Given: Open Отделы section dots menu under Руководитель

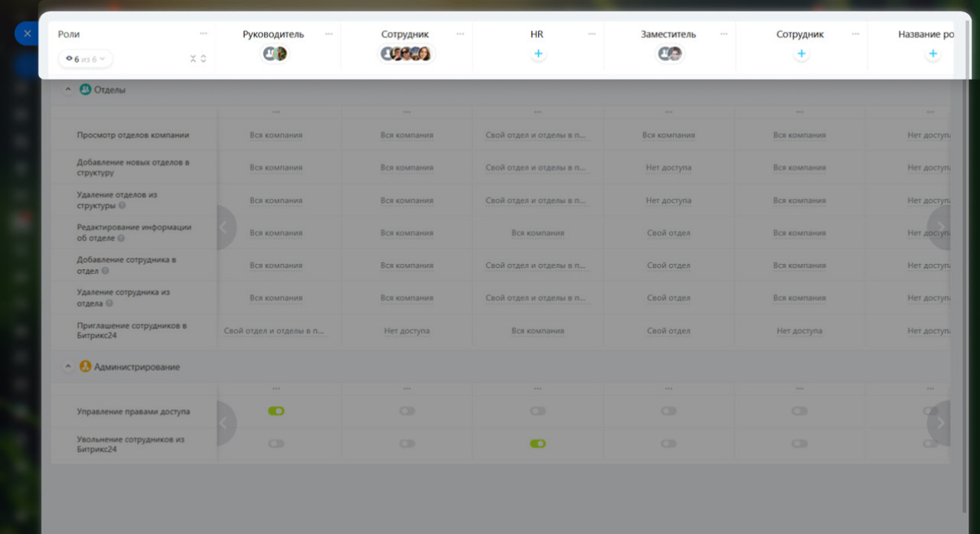Looking at the screenshot, I should click(276, 112).
